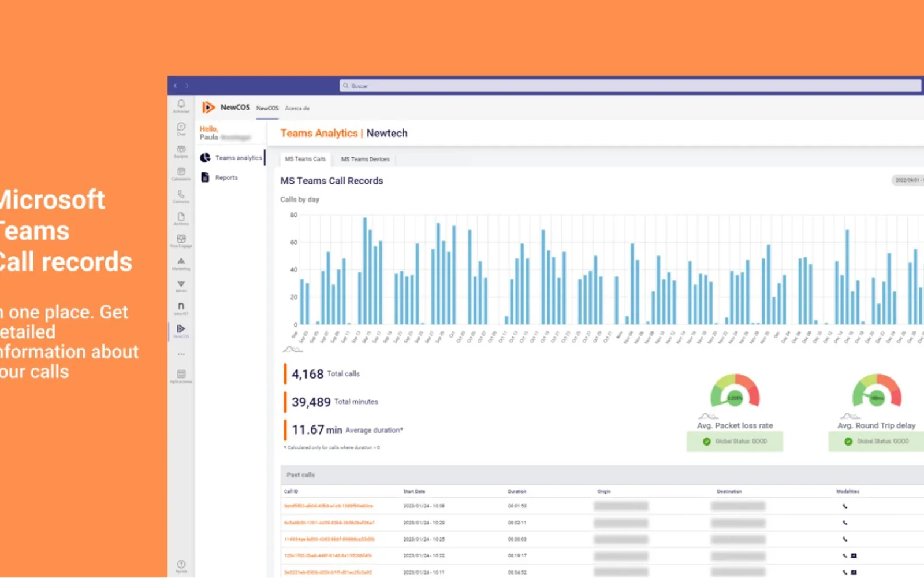Click the NewCOS orange logo icon
Viewport: 924px width, 578px height.
(x=208, y=108)
